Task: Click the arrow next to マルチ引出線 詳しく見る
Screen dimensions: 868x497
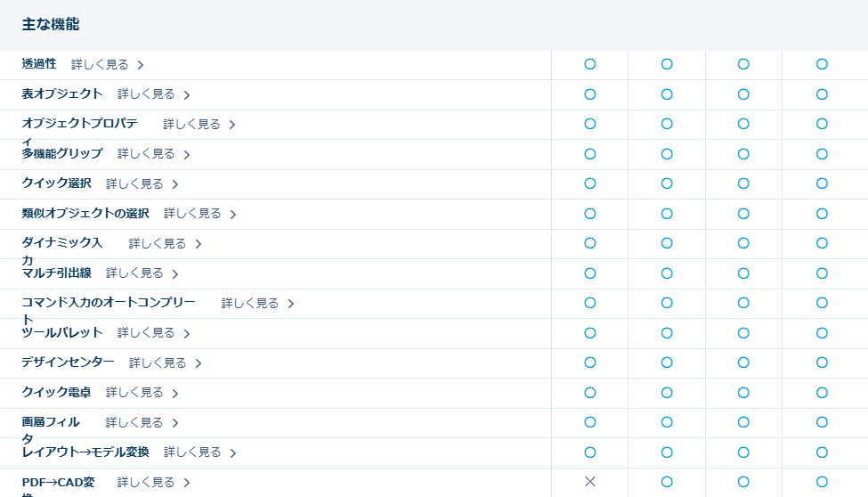Action: click(x=175, y=273)
